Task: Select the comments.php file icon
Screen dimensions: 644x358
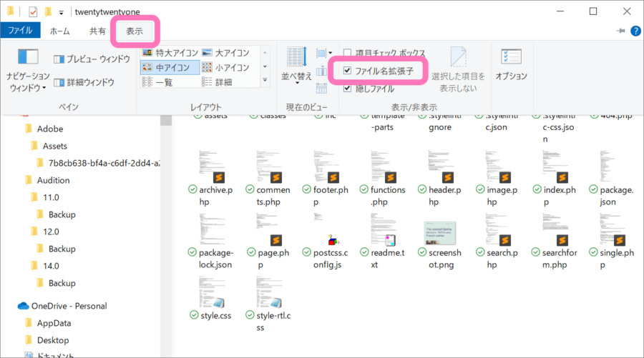Action: click(270, 166)
